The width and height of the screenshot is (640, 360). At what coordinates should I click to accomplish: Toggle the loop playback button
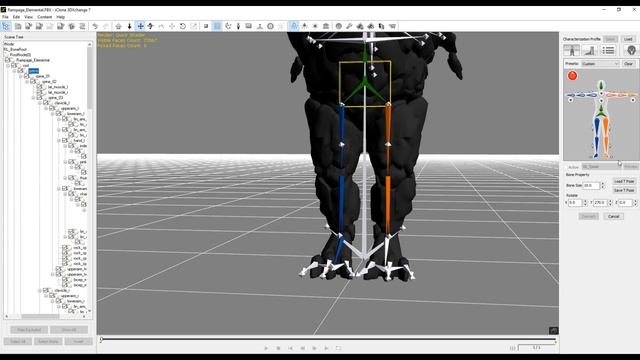click(x=338, y=348)
